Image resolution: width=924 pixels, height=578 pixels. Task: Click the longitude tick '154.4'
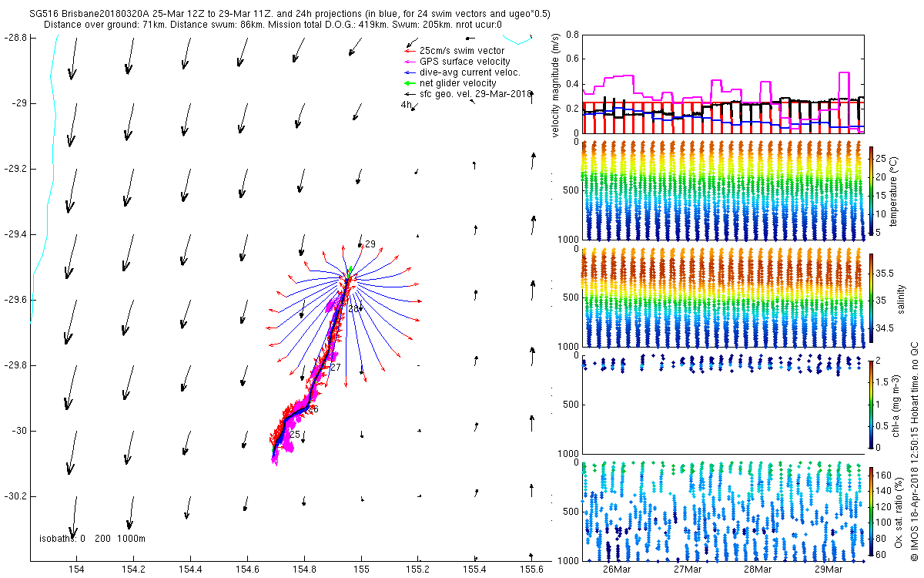pyautogui.click(x=190, y=569)
